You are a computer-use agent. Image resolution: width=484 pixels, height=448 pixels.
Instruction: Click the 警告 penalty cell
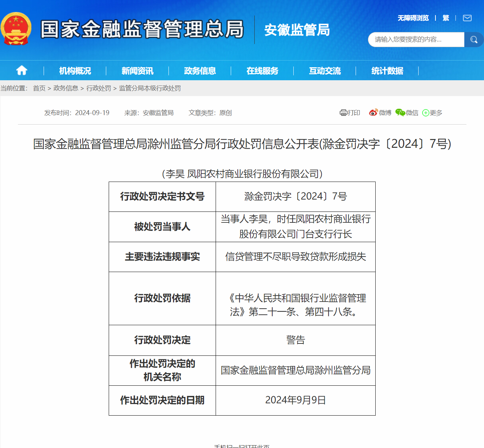295,340
